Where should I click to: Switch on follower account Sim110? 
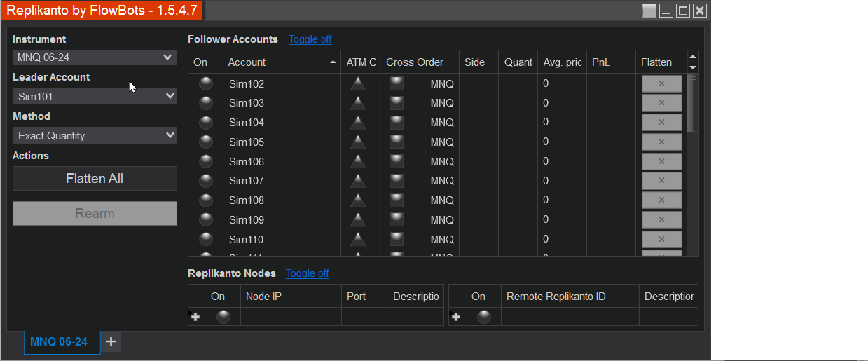click(x=206, y=239)
